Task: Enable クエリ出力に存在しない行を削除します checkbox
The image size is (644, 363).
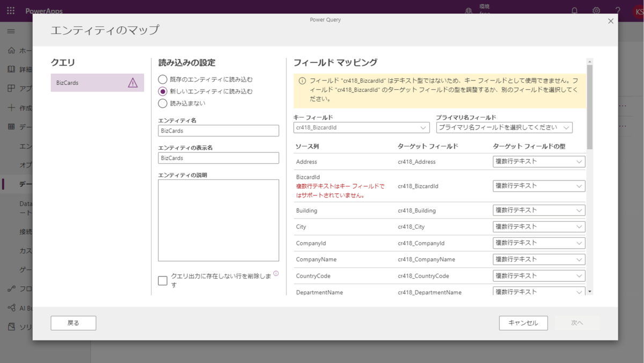Action: (x=163, y=280)
